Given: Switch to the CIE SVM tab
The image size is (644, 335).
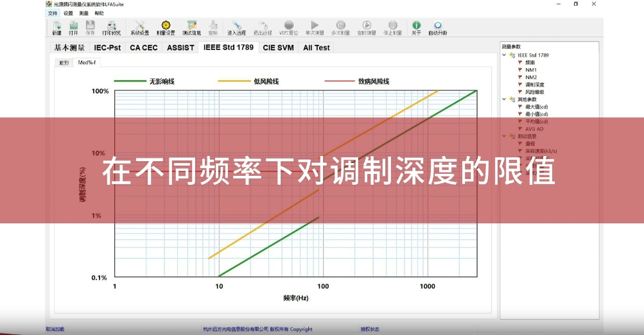Looking at the screenshot, I should 278,47.
